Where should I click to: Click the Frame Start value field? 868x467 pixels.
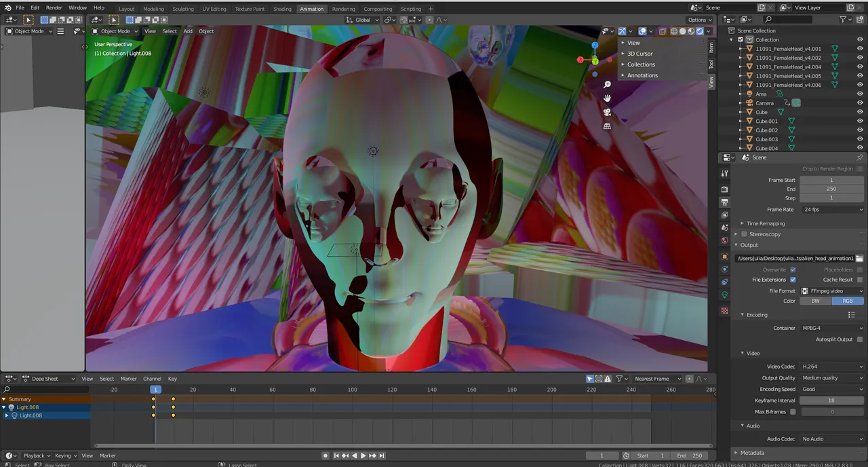point(832,180)
